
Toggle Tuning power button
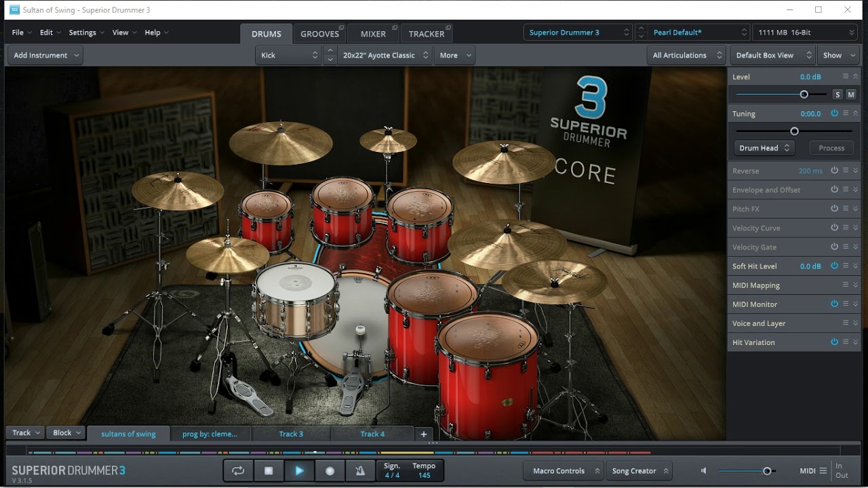[835, 113]
